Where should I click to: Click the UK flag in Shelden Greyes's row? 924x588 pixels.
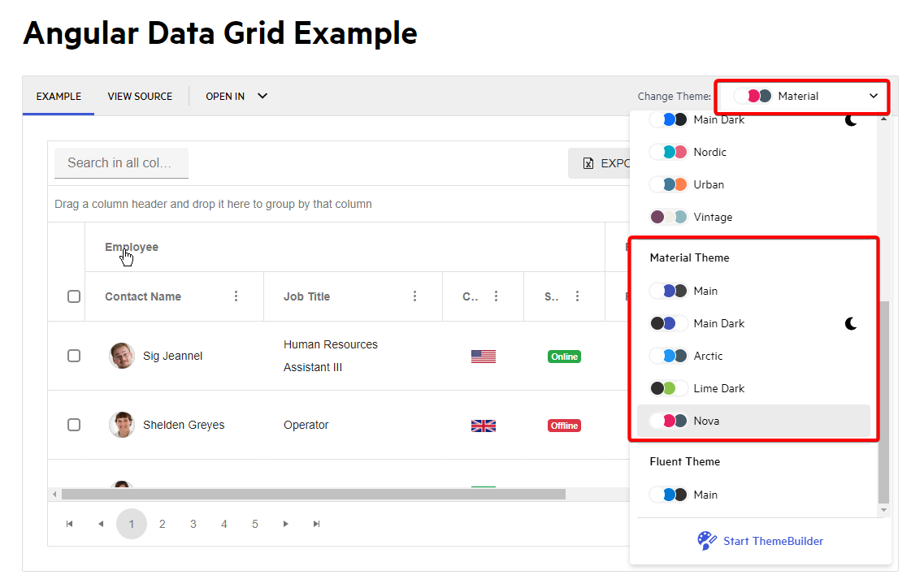coord(483,425)
